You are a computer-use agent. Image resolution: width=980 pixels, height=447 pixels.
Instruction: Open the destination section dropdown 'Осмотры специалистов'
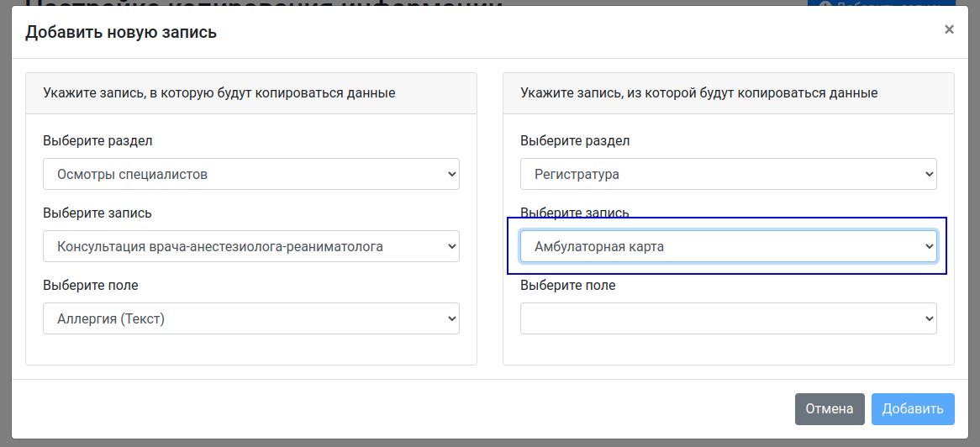click(x=250, y=174)
